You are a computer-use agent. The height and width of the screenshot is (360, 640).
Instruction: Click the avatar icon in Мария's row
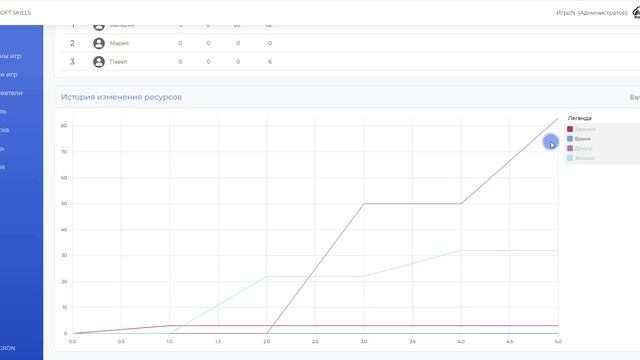[99, 43]
